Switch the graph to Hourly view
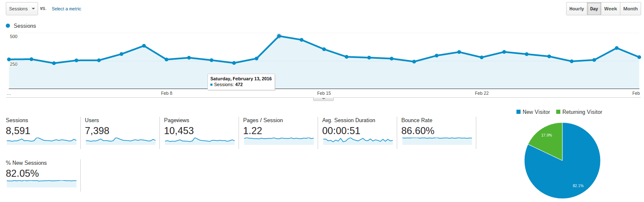Screen dimensions: 644x202 (x=576, y=9)
